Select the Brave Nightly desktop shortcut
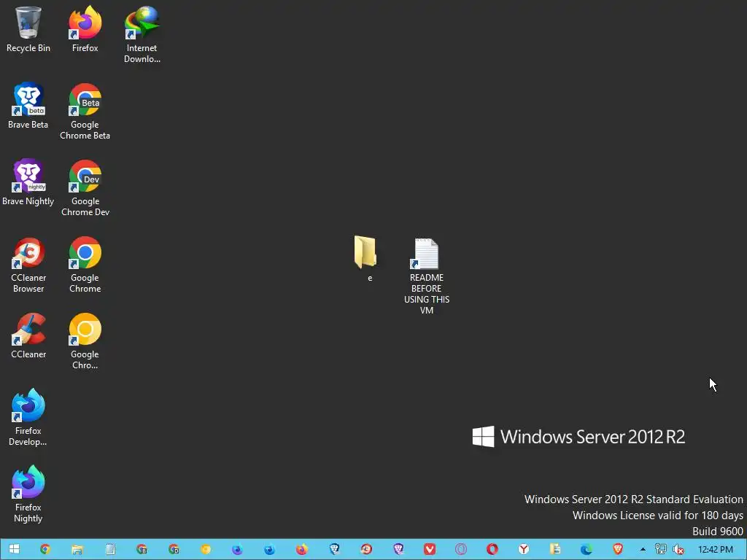Image resolution: width=747 pixels, height=560 pixels. click(x=28, y=182)
